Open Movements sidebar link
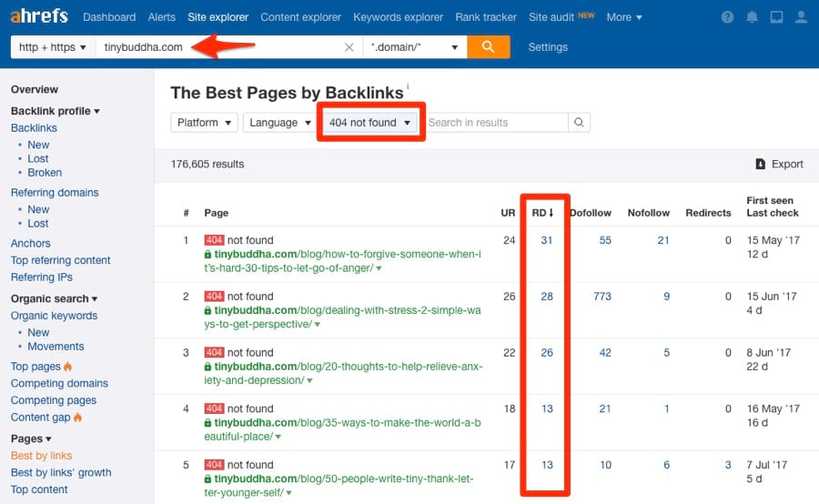Screen dimensions: 819x504 (56, 347)
